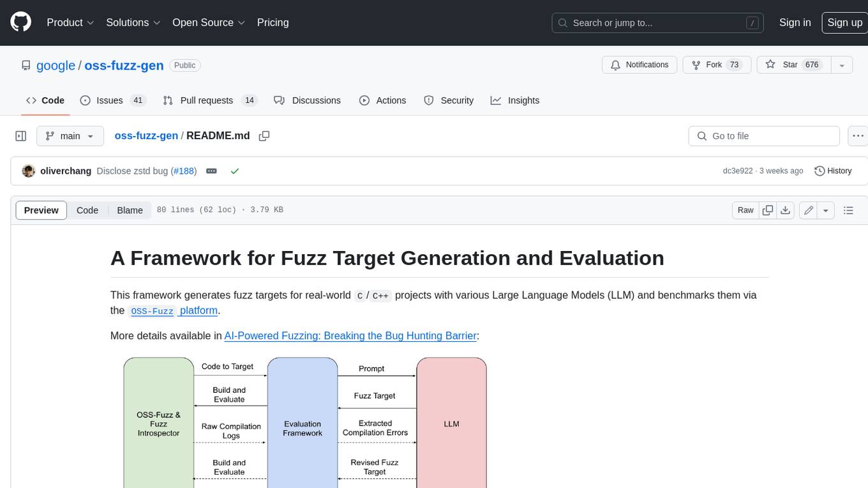The height and width of the screenshot is (488, 868).
Task: Expand the Solutions menu
Action: pyautogui.click(x=133, y=22)
